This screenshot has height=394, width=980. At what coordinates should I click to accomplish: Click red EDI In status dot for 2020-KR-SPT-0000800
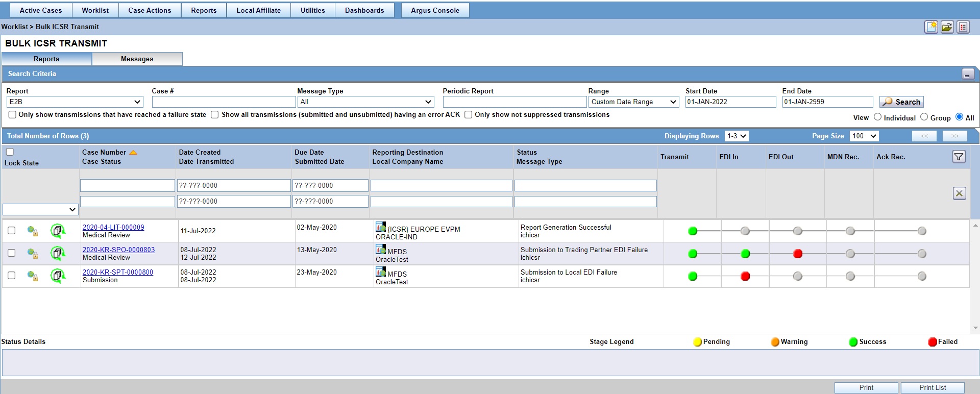(x=745, y=276)
